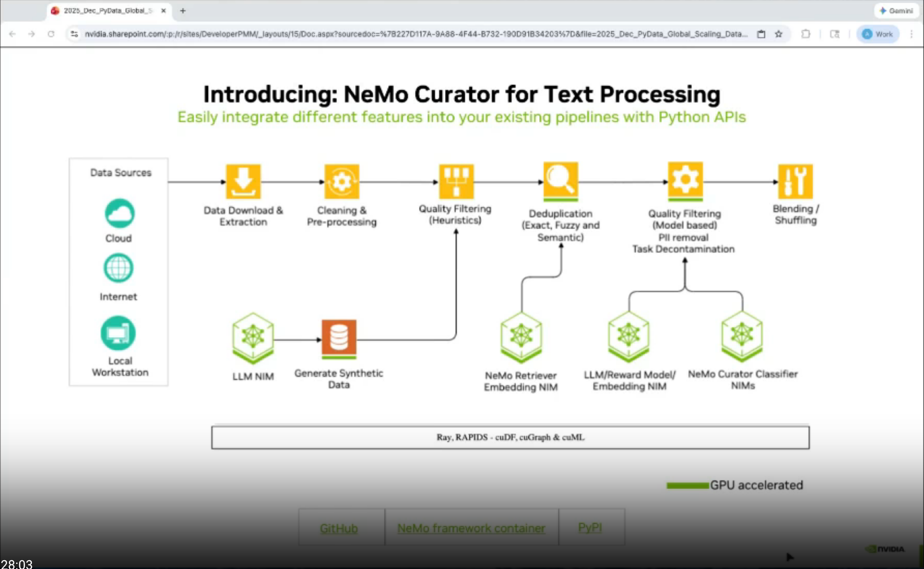Close the 2025_Dec_PyData_Global tab
924x569 pixels.
tap(163, 10)
